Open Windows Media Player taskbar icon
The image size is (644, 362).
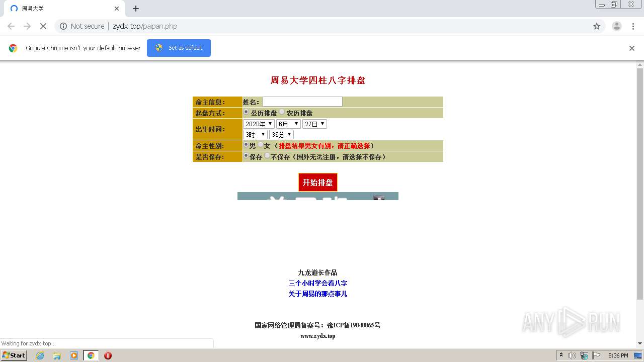[74, 355]
